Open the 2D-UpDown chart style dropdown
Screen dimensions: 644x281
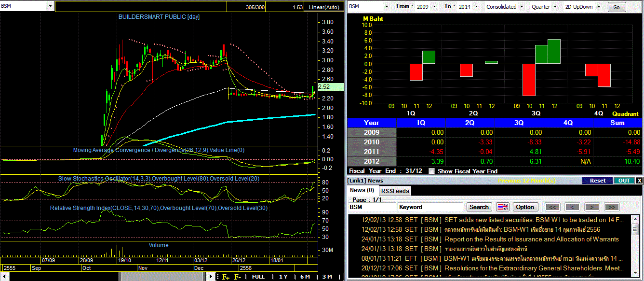pyautogui.click(x=599, y=7)
